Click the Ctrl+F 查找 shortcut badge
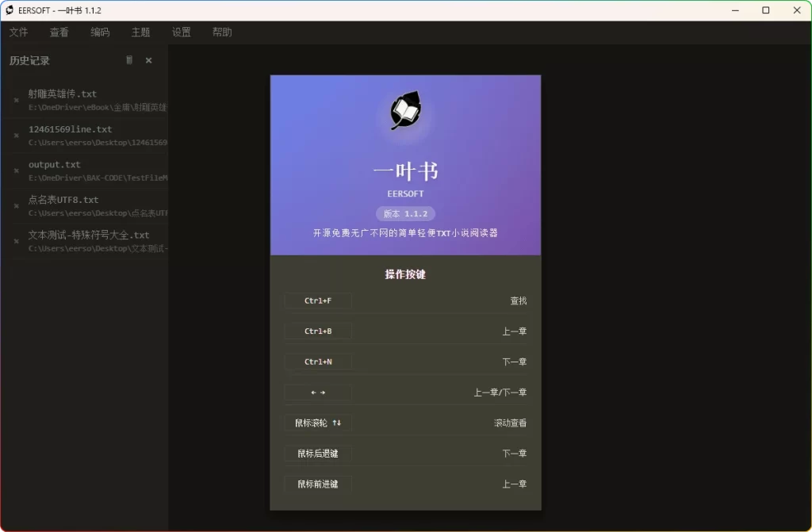The width and height of the screenshot is (812, 532). click(x=317, y=300)
